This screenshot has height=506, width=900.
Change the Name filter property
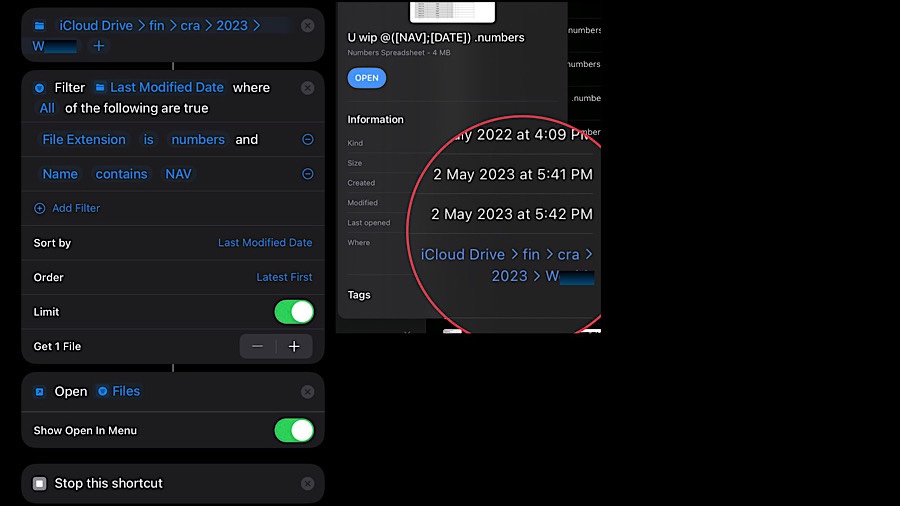coord(60,174)
